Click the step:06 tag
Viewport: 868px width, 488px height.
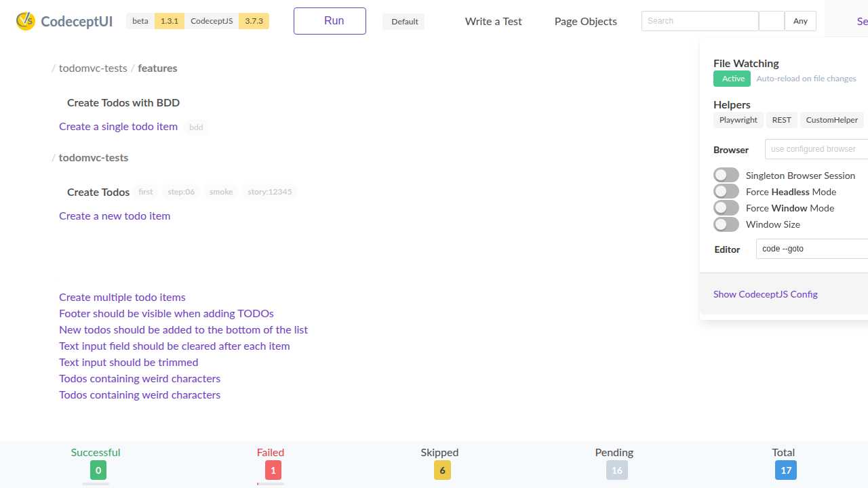pyautogui.click(x=181, y=192)
